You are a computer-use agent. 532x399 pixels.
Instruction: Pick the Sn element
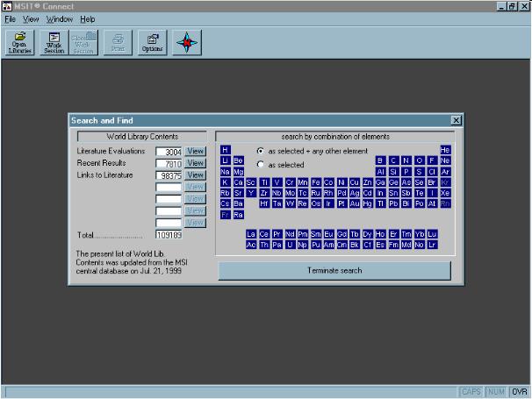pyautogui.click(x=393, y=193)
